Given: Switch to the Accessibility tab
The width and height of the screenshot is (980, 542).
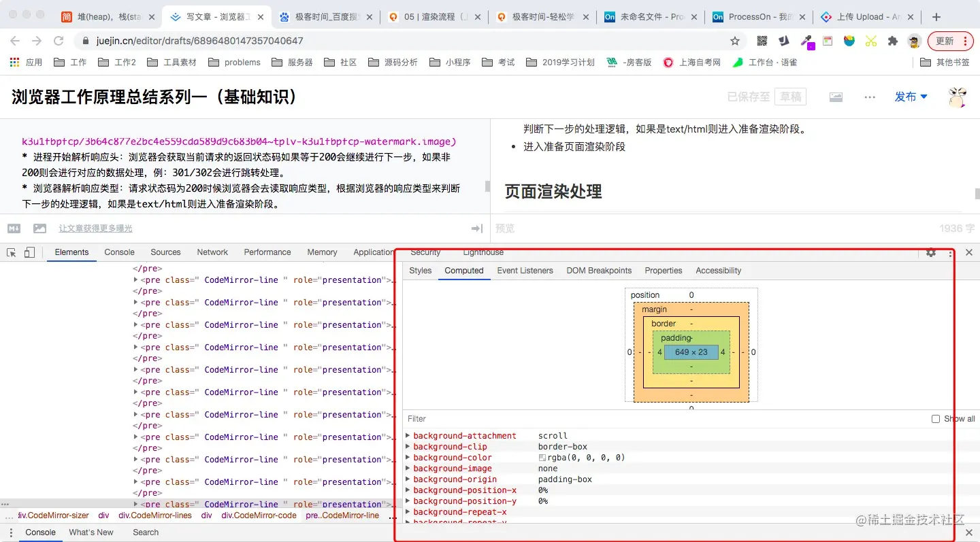Looking at the screenshot, I should pos(718,271).
